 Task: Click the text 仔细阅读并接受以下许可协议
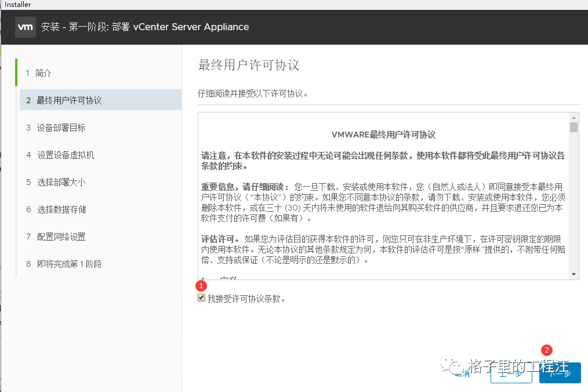point(253,93)
